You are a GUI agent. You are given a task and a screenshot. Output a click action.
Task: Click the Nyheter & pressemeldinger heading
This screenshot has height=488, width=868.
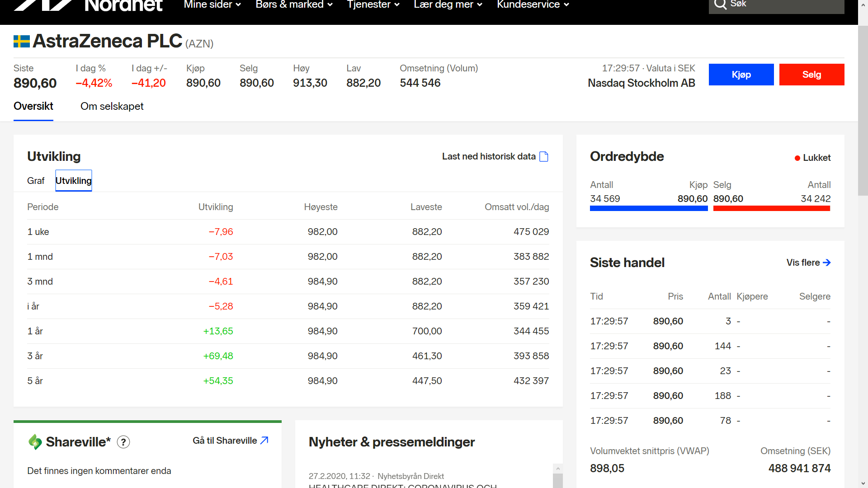pos(392,442)
